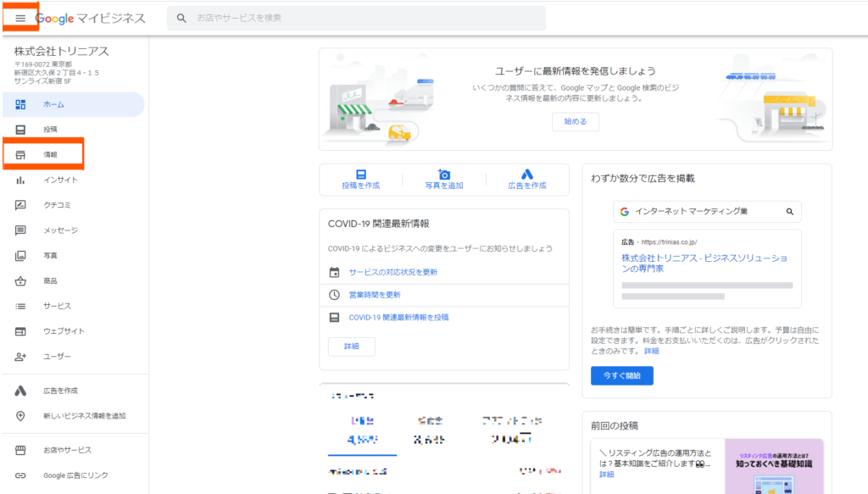Click the 投稿 sidebar icon
Image resolution: width=868 pixels, height=494 pixels.
coord(20,130)
